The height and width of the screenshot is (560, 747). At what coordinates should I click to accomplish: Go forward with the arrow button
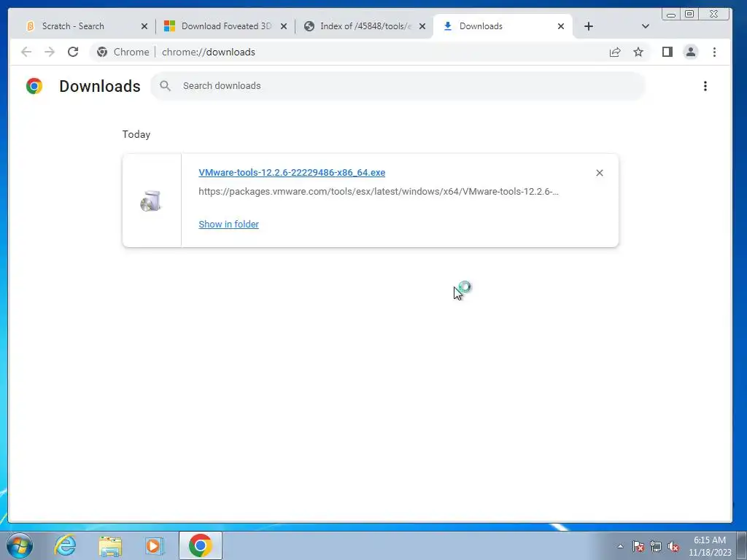pos(50,52)
